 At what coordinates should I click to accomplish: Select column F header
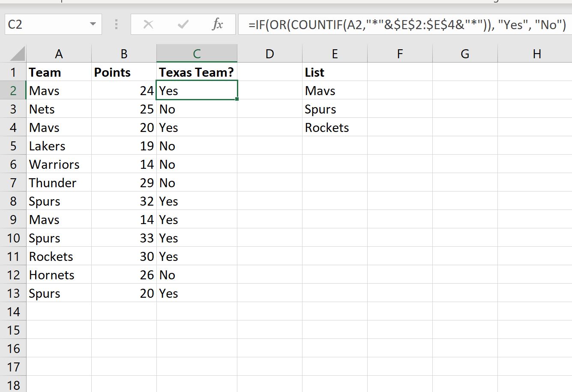point(400,54)
